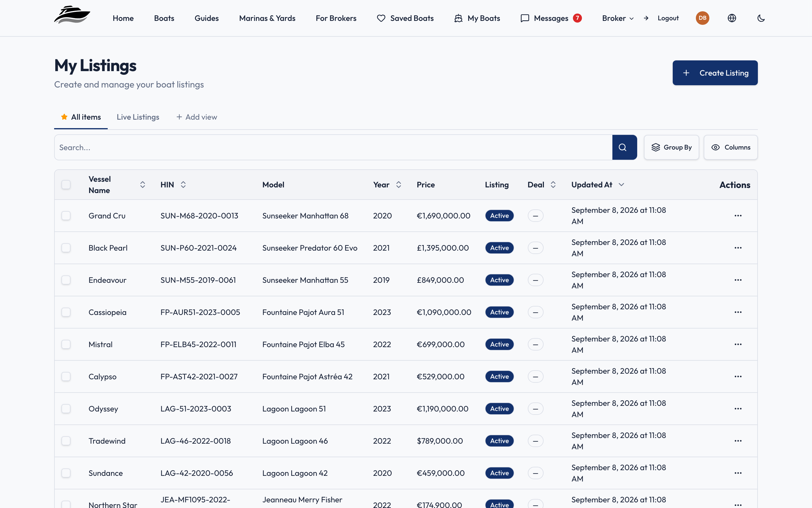
Task: Click the Add view button
Action: pyautogui.click(x=197, y=117)
